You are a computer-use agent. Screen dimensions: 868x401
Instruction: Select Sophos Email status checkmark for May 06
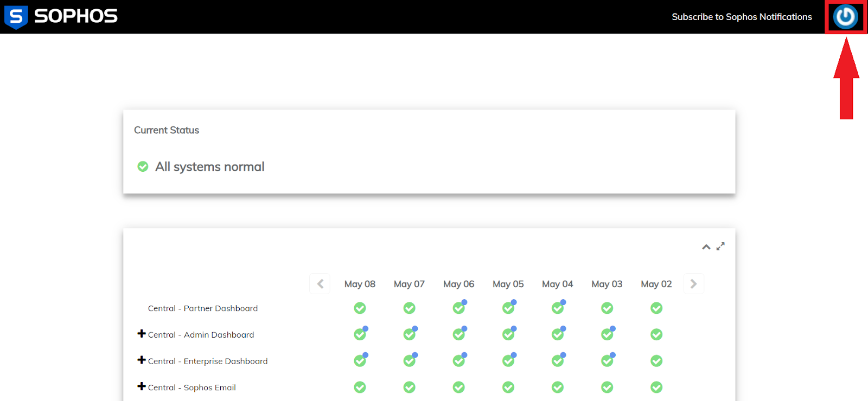458,387
